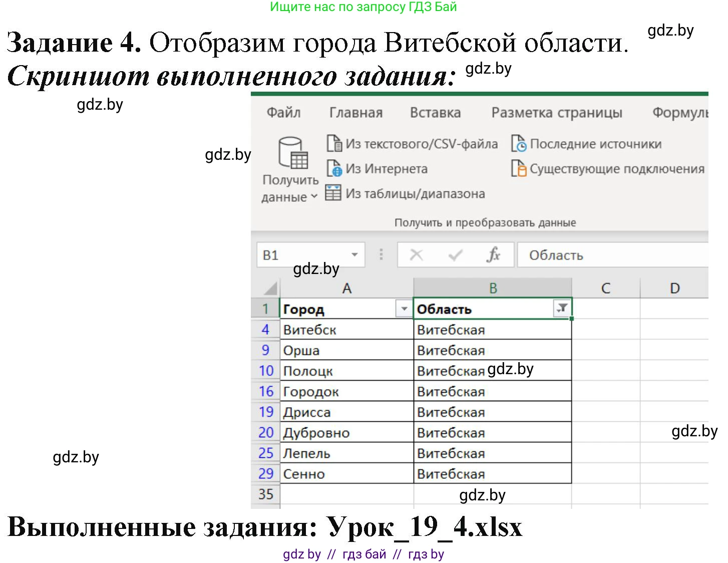Open the Город column filter dropdown

point(404,309)
